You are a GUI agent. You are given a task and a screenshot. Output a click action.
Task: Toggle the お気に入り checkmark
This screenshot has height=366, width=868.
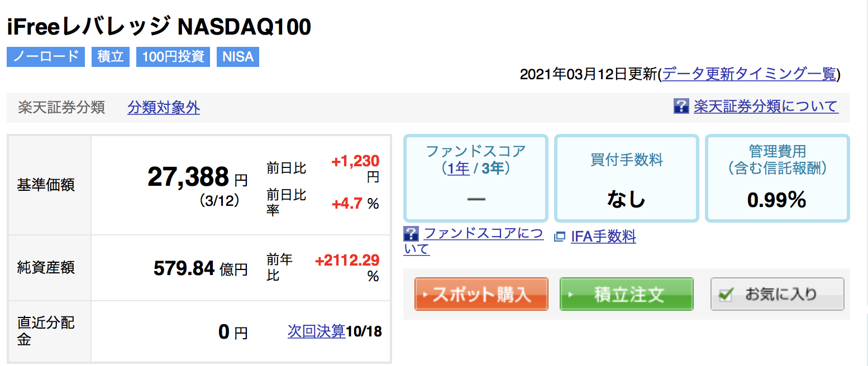pos(726,294)
